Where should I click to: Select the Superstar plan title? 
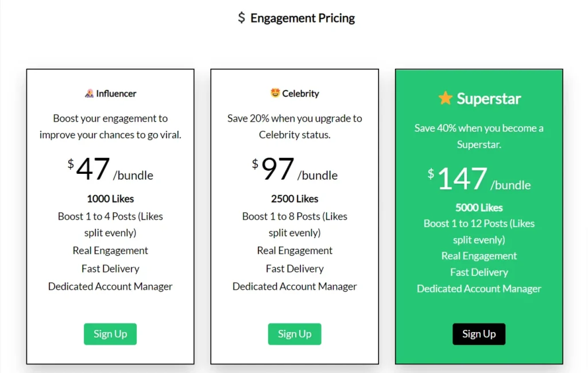488,98
